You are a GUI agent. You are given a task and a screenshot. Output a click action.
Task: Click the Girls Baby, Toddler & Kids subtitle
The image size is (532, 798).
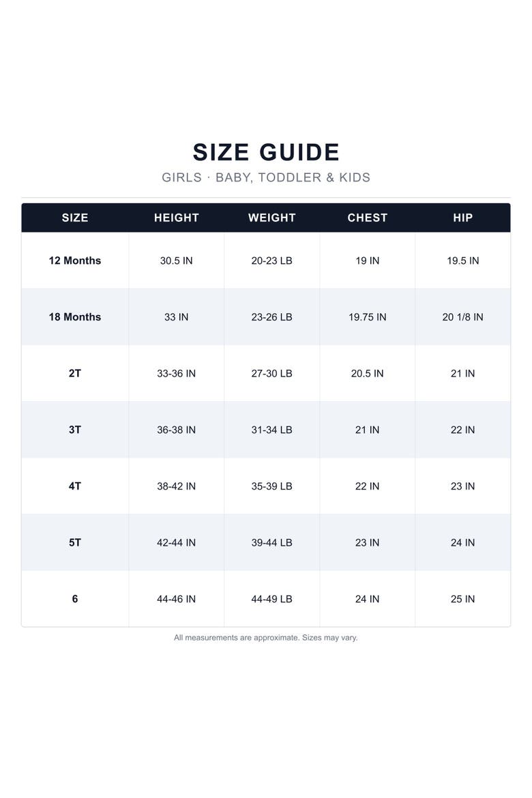click(266, 177)
